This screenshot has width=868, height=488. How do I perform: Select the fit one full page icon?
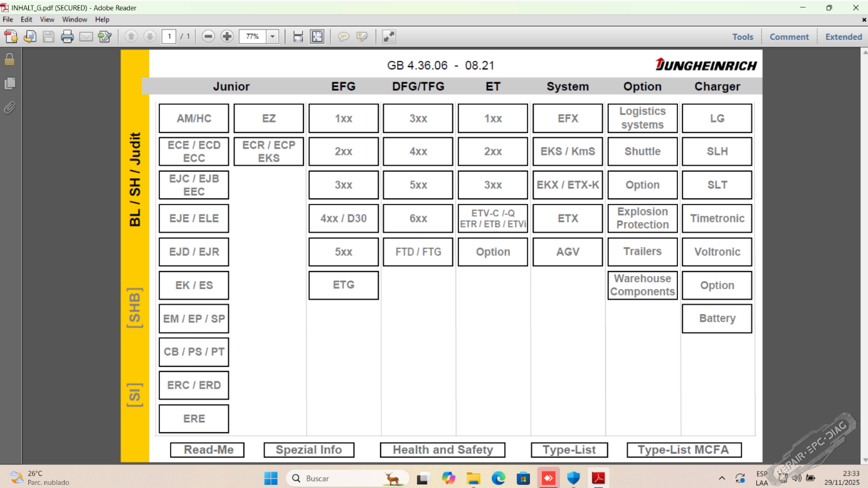click(317, 37)
